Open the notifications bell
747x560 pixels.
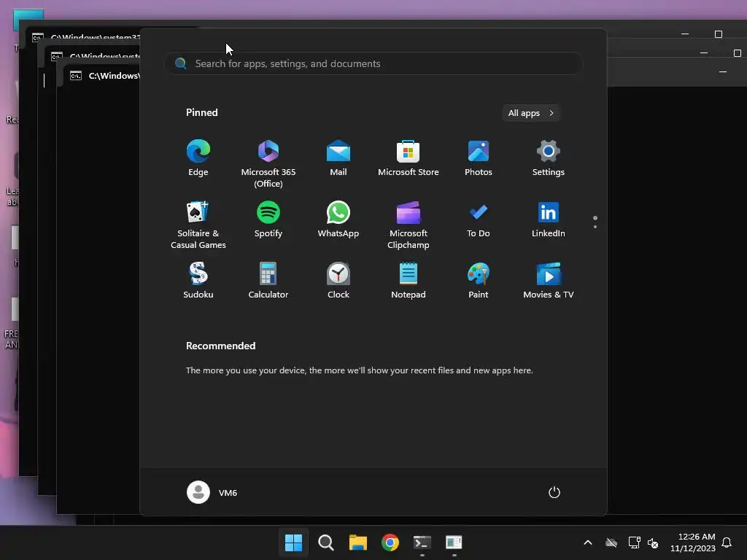click(x=727, y=542)
